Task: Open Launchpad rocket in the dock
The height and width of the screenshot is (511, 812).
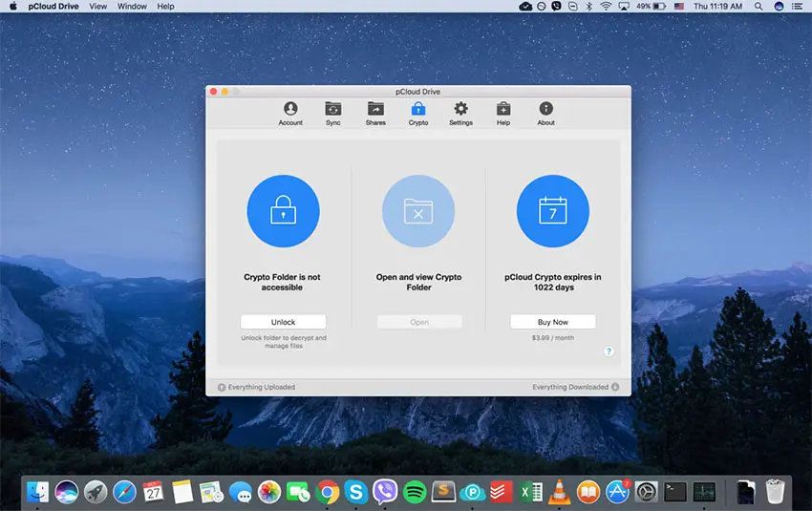Action: tap(96, 492)
